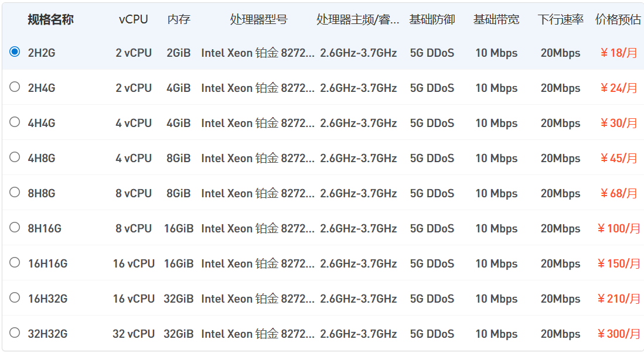Select the 32H32G radio button
Screen dimensions: 644x353
pyautogui.click(x=15, y=333)
